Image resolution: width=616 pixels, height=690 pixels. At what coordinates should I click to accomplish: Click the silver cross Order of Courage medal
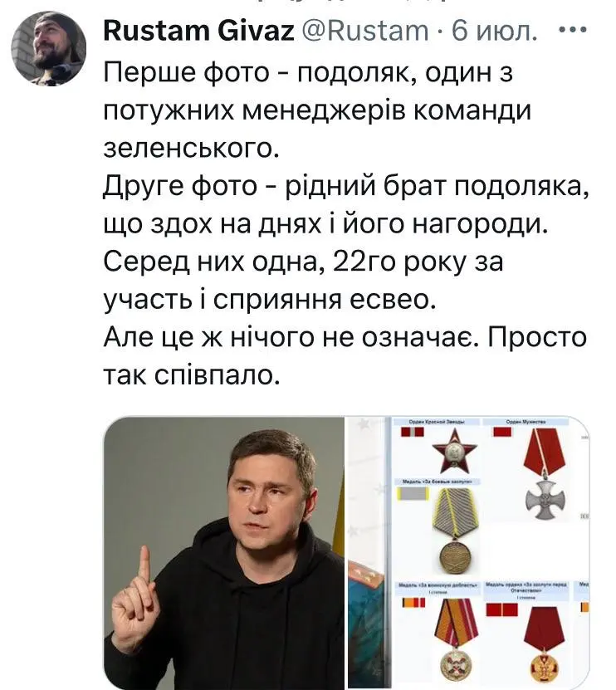(x=545, y=474)
